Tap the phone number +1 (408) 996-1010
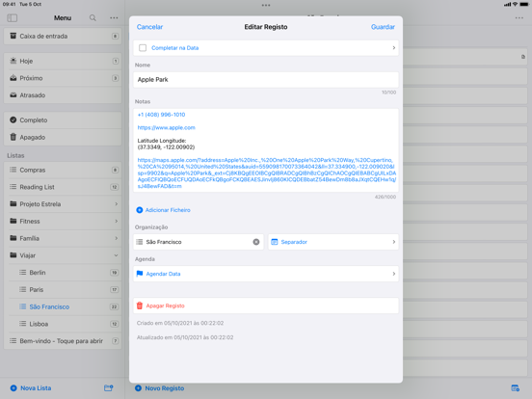Viewport: 532px width, 399px height. click(161, 115)
